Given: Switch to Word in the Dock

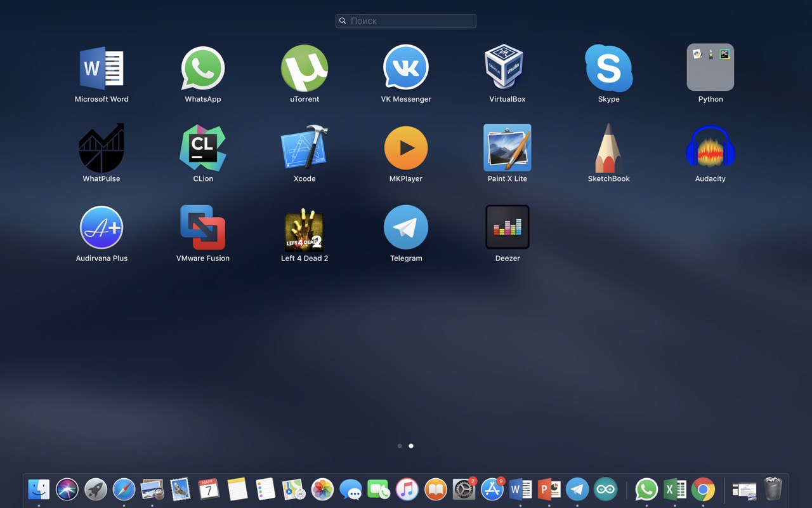Looking at the screenshot, I should pos(520,489).
